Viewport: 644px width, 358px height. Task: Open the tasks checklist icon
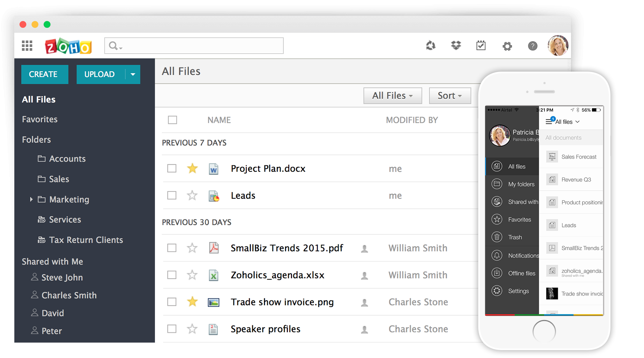[x=481, y=45]
